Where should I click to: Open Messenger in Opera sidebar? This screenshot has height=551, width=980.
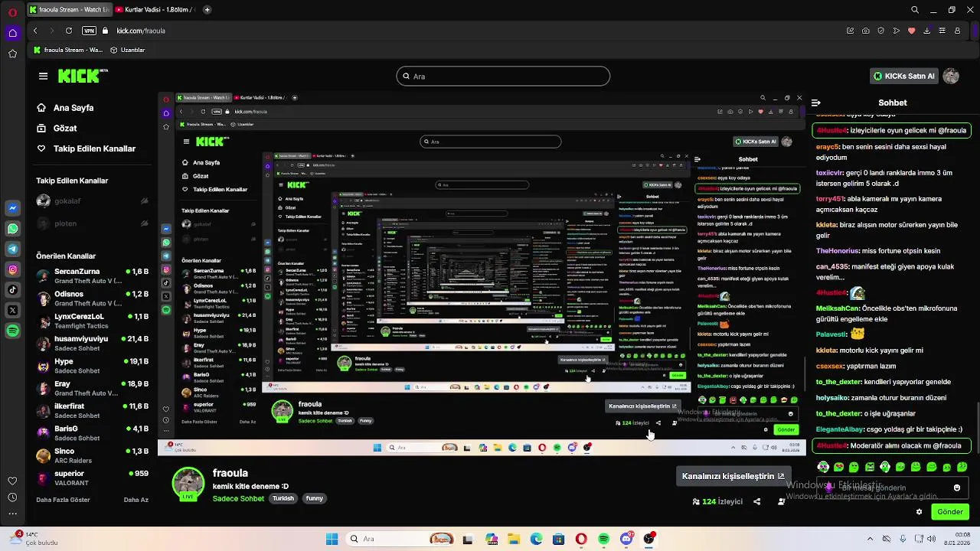(x=12, y=208)
